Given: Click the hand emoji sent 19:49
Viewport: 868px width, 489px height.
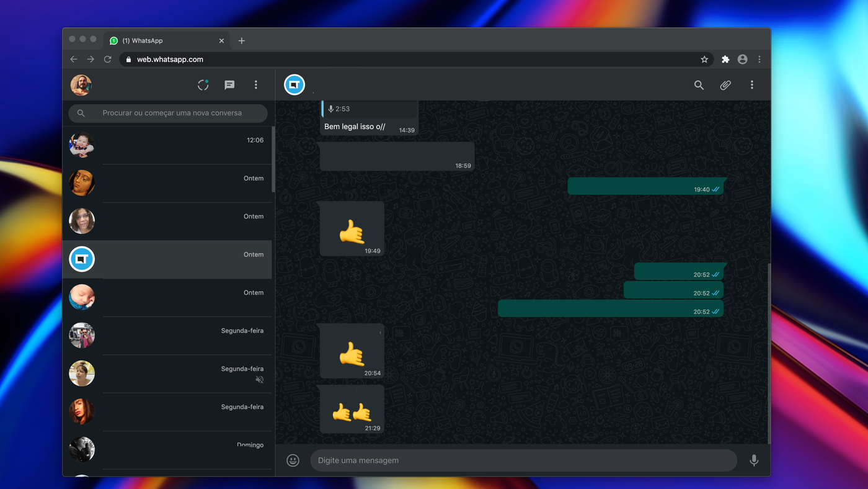Looking at the screenshot, I should click(x=352, y=233).
